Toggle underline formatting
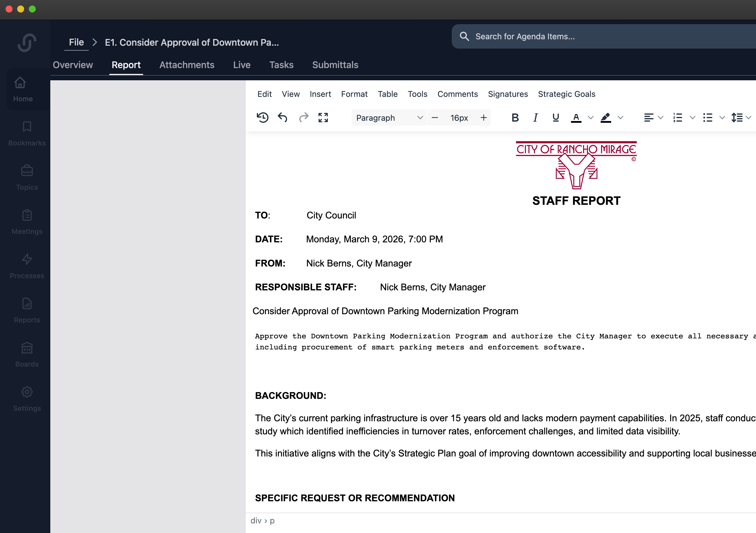This screenshot has height=533, width=756. pyautogui.click(x=556, y=118)
